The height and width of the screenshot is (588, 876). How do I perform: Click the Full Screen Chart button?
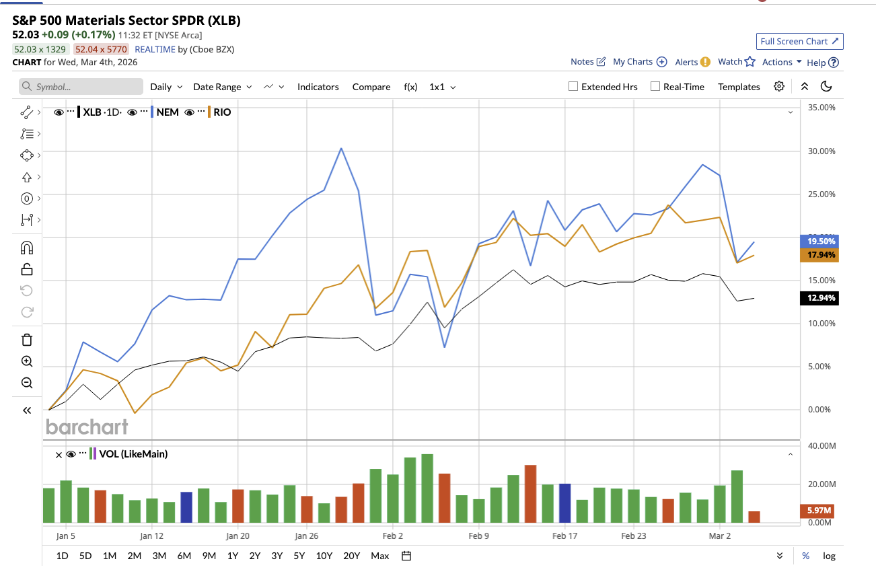[799, 41]
